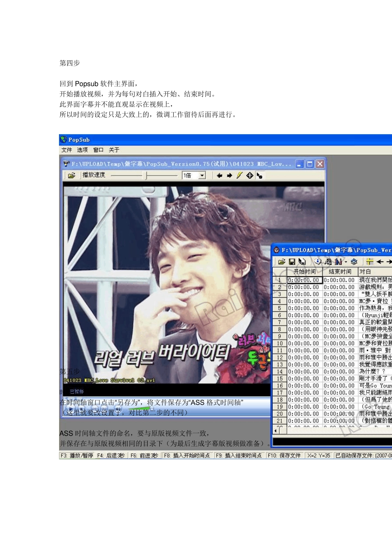Click the 对白 column header
Viewport: 392px width, 555px height.
point(375,272)
